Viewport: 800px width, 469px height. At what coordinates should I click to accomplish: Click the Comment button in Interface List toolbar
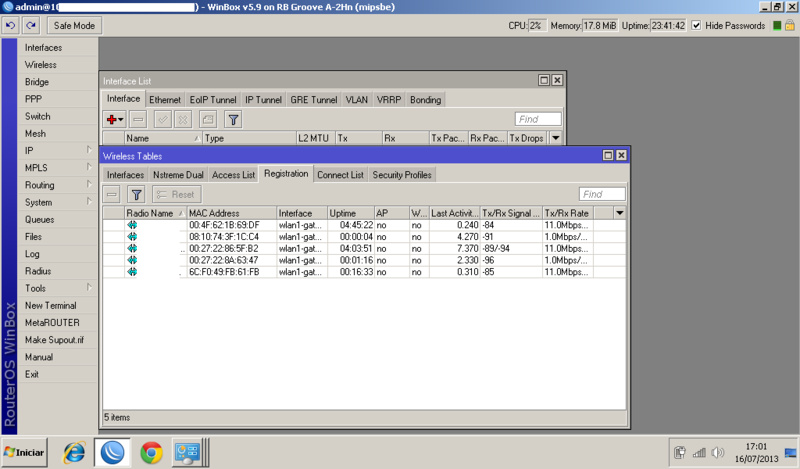[208, 119]
